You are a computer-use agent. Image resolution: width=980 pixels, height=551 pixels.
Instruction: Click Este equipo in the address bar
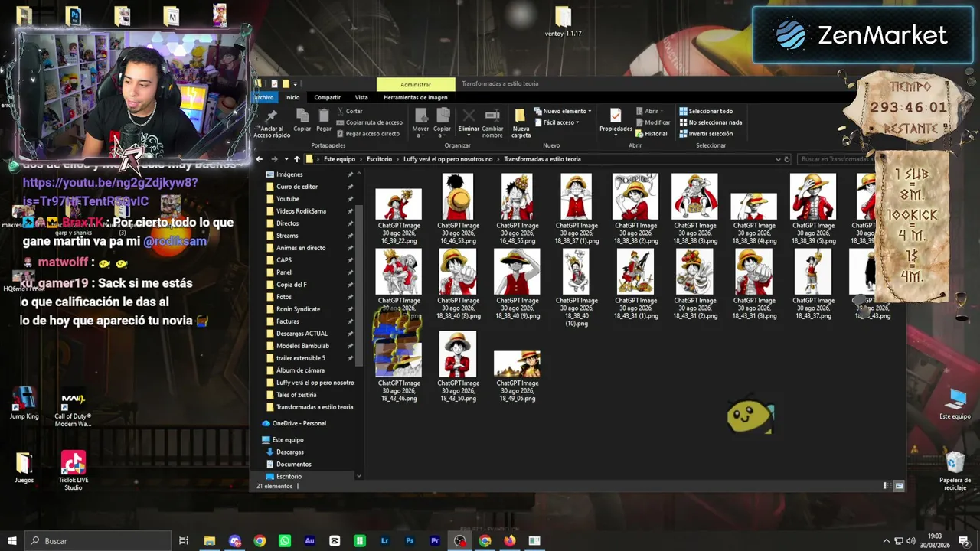point(339,159)
